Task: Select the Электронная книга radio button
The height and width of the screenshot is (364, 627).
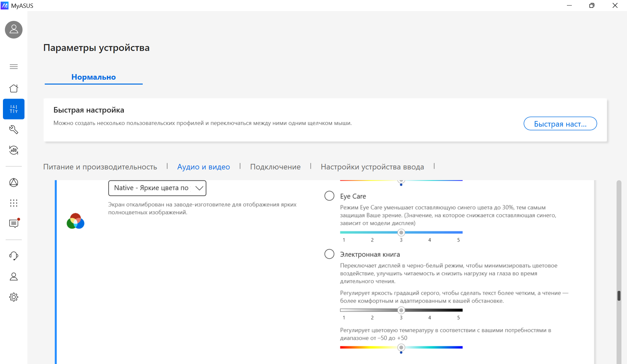Action: (x=329, y=254)
